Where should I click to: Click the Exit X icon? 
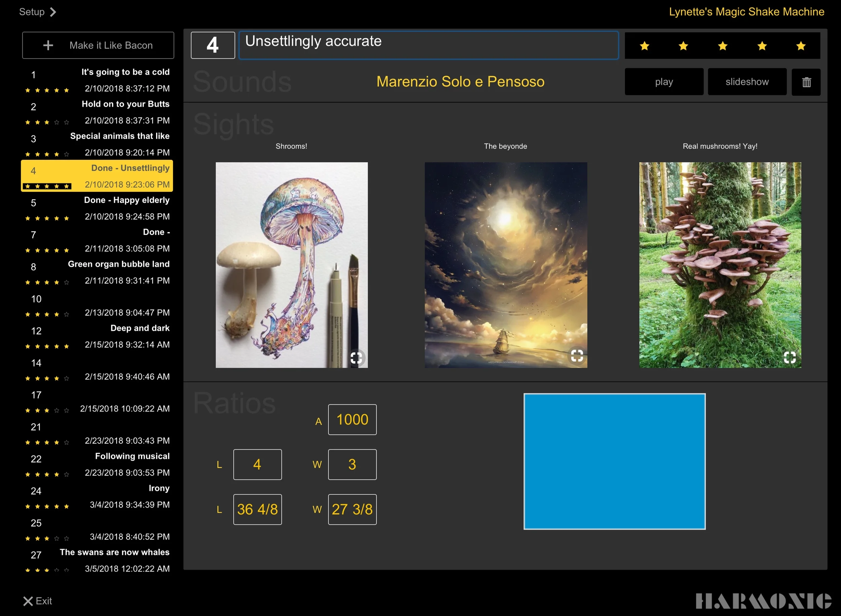(x=28, y=601)
